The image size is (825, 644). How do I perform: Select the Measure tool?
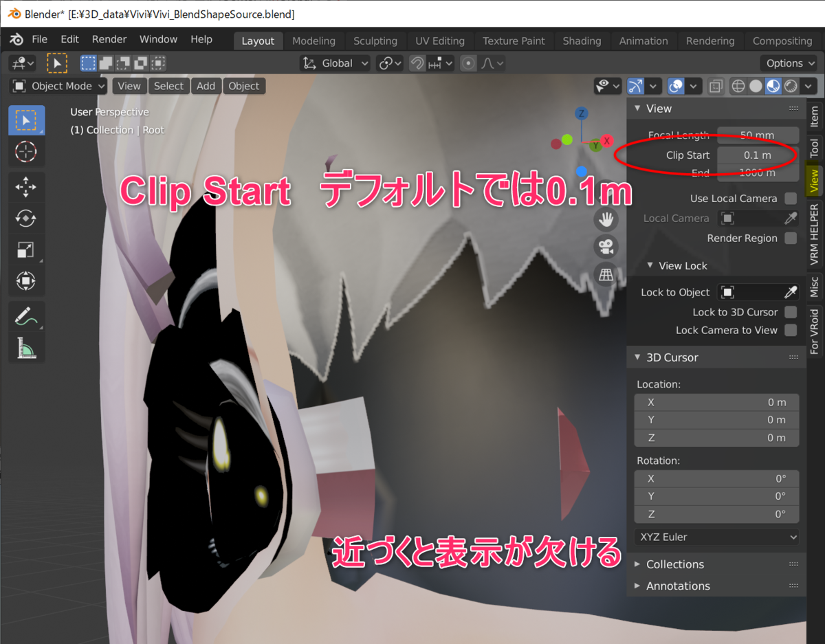(x=26, y=348)
